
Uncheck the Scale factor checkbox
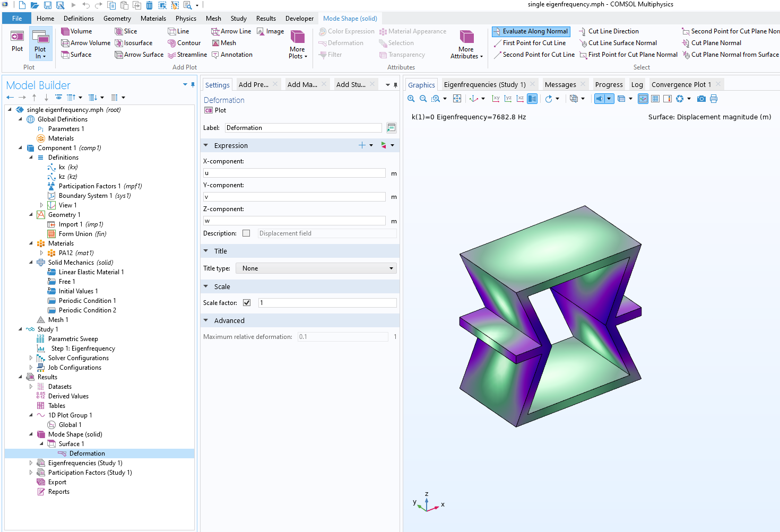(x=247, y=303)
